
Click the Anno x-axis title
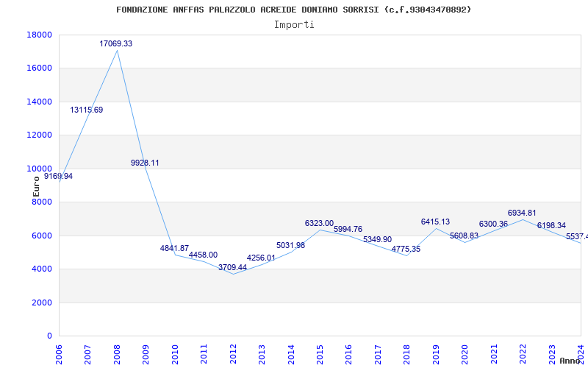[569, 361]
